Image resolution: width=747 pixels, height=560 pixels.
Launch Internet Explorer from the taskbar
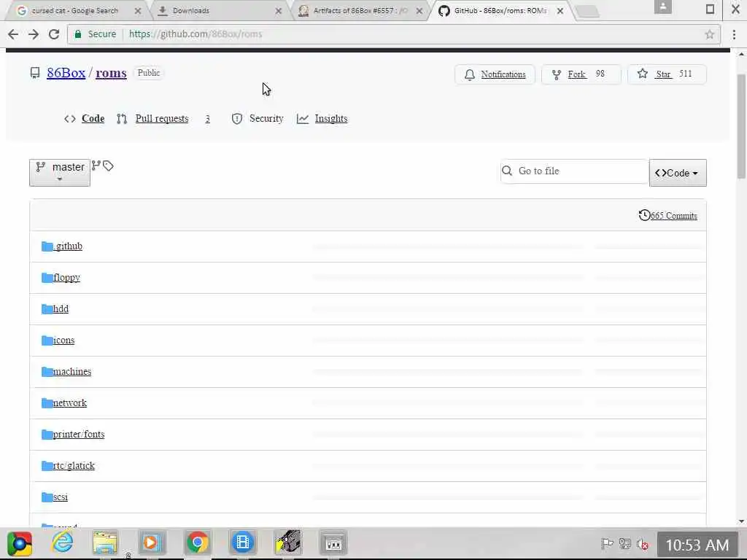coord(63,542)
